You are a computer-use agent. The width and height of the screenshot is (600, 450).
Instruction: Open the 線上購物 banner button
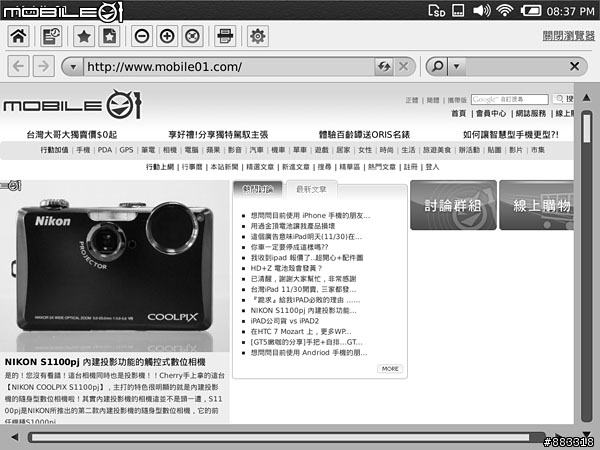coord(536,205)
